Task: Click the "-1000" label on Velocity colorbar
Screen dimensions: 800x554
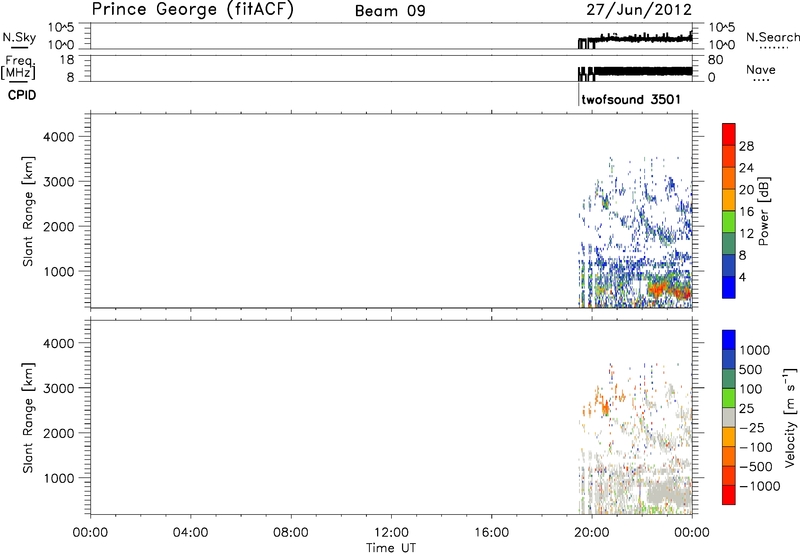Action: 759,486
